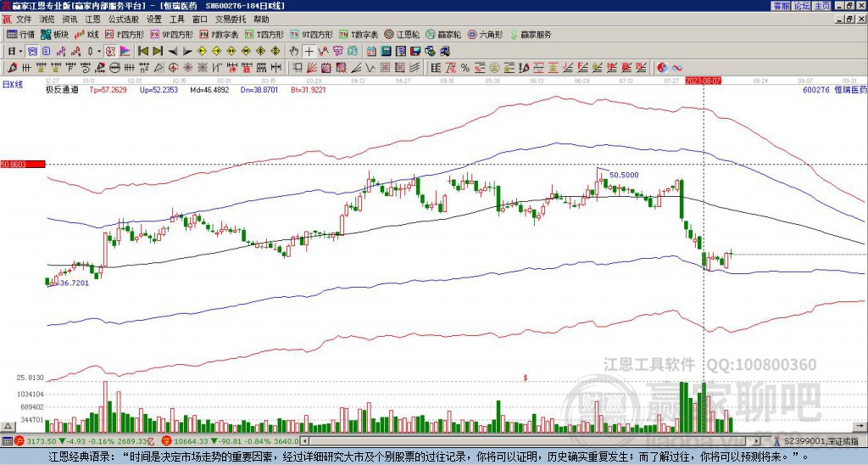The image size is (868, 465).
Task: Open the 交易委托 menu
Action: pyautogui.click(x=231, y=20)
